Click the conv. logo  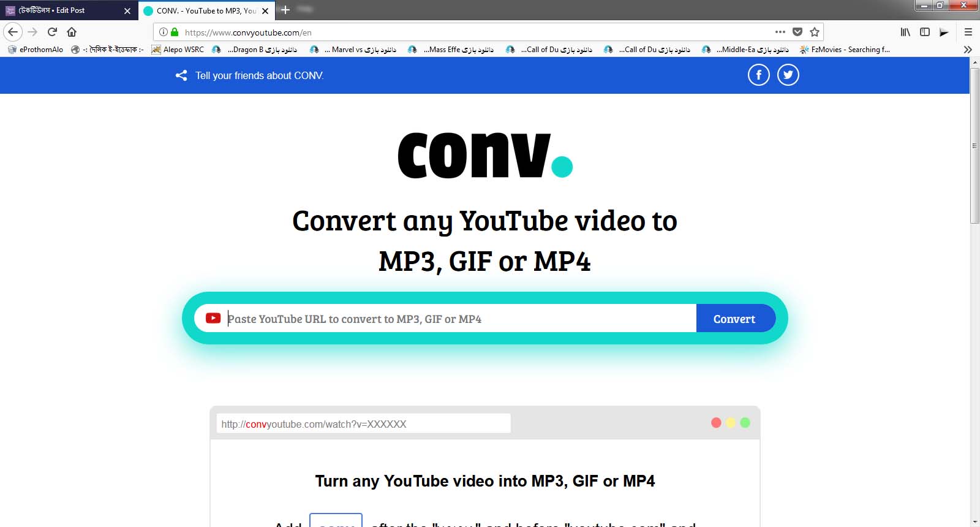pos(485,156)
